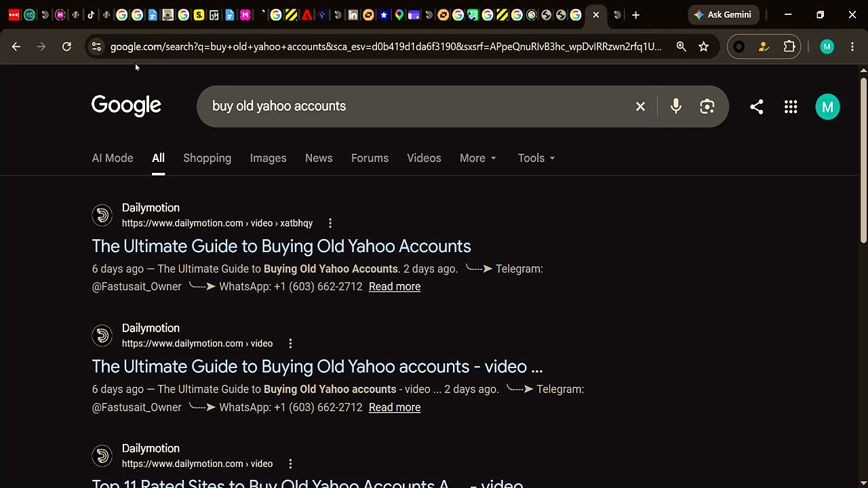Open 'Buying Old Yahoo accounts - video ...' result
Viewport: 868px width, 488px height.
[317, 367]
